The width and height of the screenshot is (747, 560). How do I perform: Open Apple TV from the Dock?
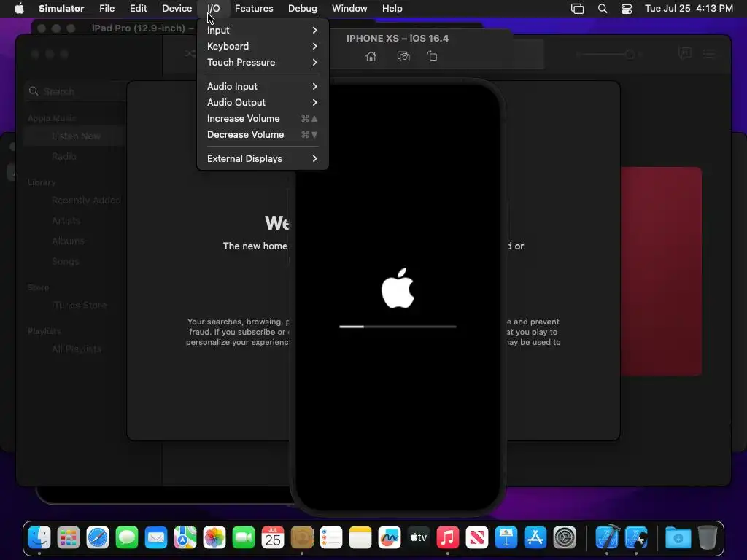[x=419, y=537]
